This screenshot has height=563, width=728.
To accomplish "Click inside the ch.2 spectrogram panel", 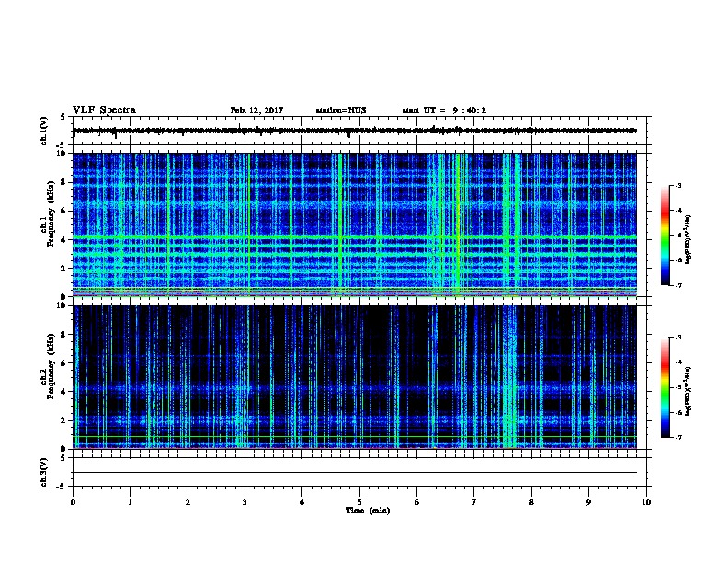I will [x=355, y=377].
